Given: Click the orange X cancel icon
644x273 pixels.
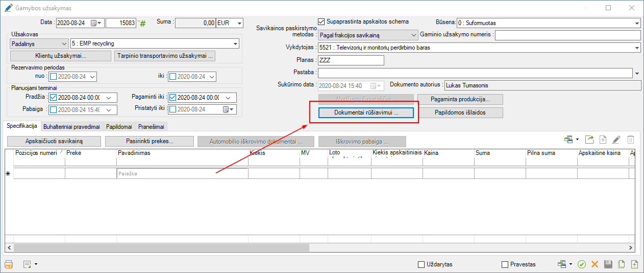Looking at the screenshot, I should (x=595, y=264).
